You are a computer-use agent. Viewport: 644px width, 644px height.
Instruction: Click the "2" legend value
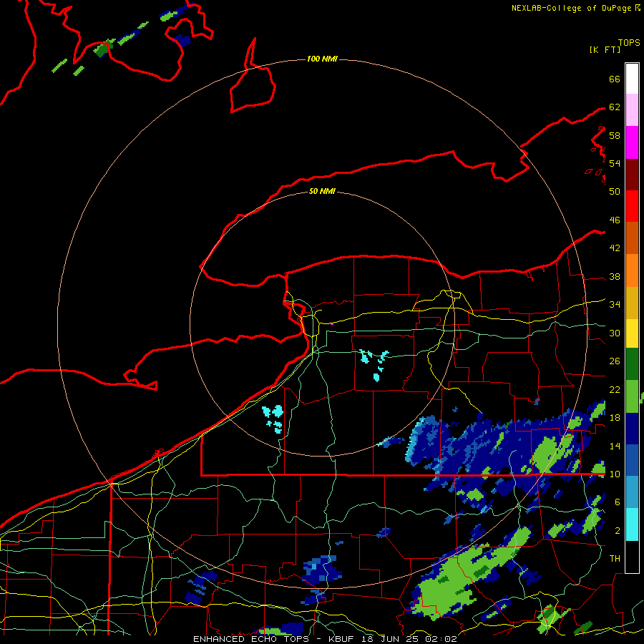(618, 531)
